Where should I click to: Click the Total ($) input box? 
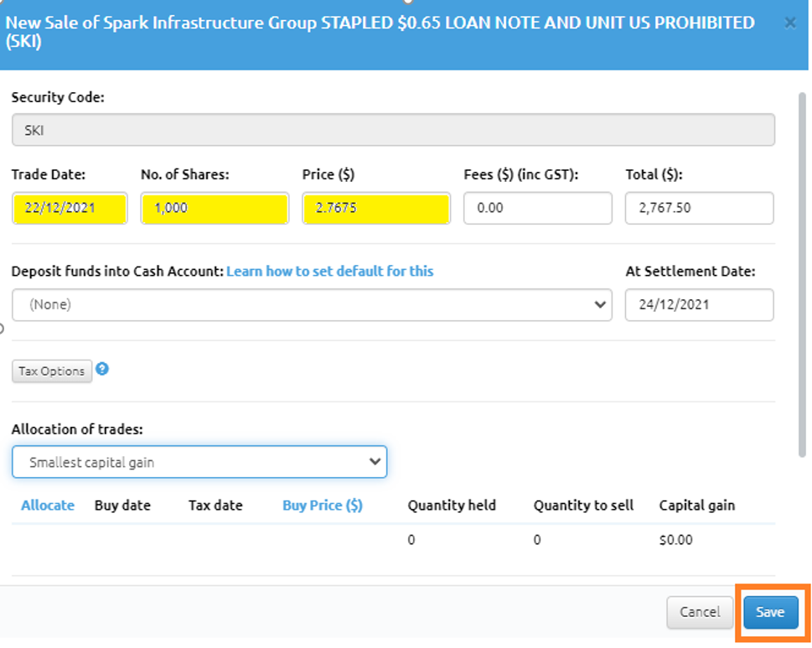click(x=700, y=208)
